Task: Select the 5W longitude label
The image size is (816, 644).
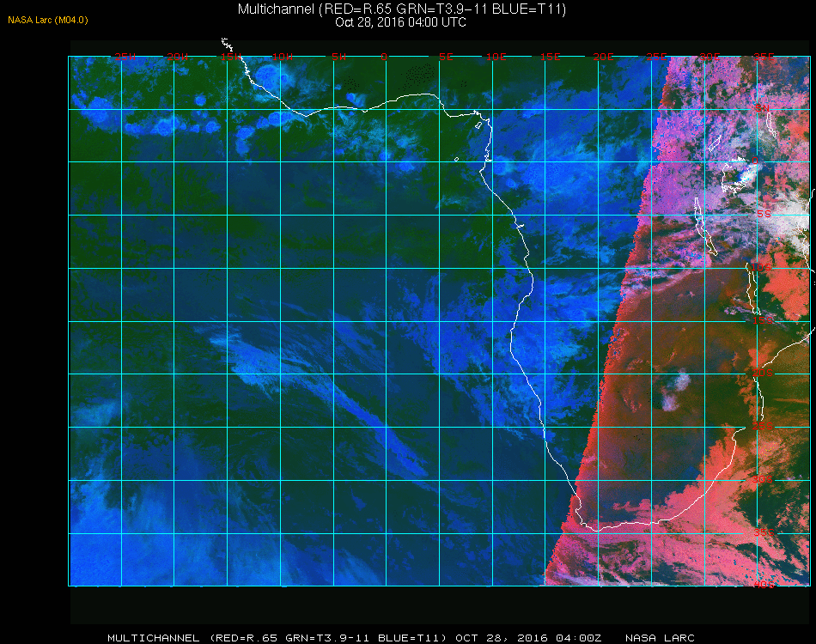Action: 338,57
